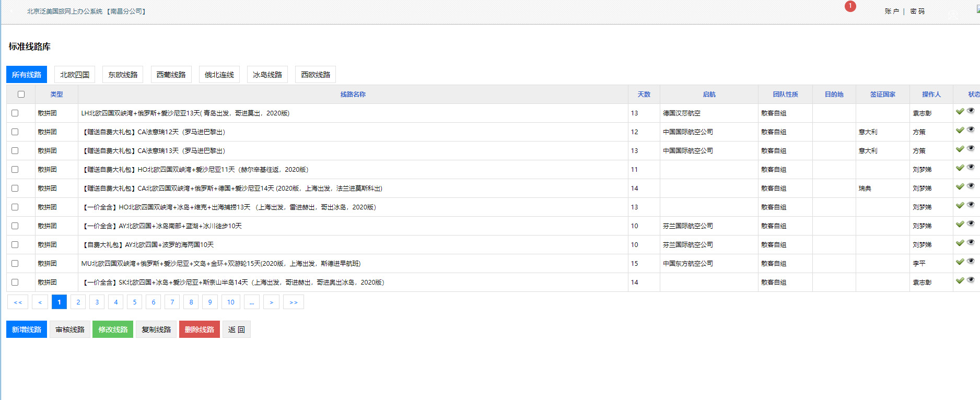The width and height of the screenshot is (980, 400).
Task: Click the green checkmark in the CA法意瑞13天 row
Action: click(x=960, y=149)
